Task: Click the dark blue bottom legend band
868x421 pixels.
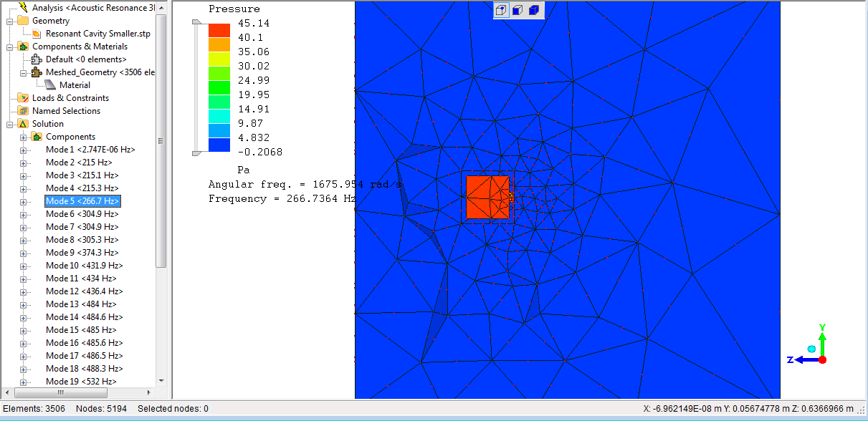Action: (219, 145)
